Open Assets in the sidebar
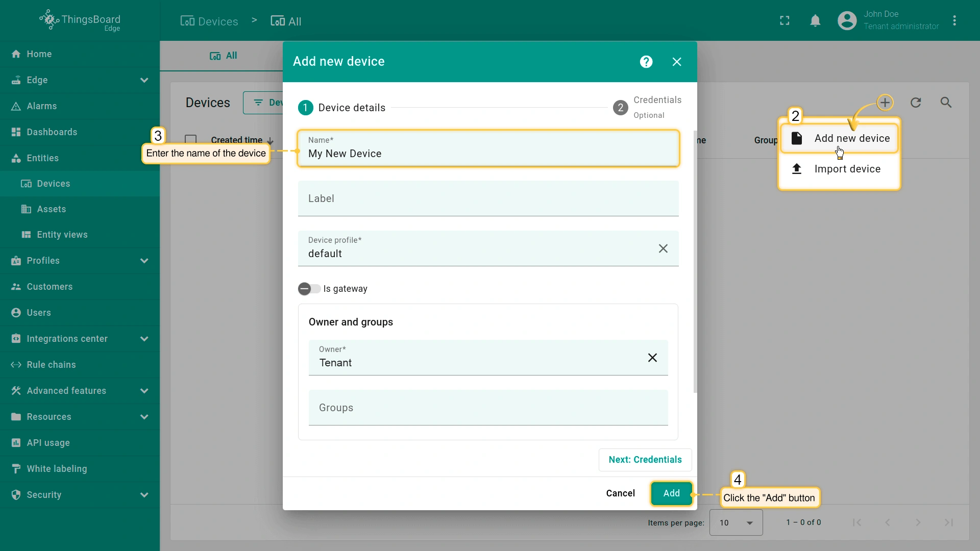 pyautogui.click(x=51, y=209)
